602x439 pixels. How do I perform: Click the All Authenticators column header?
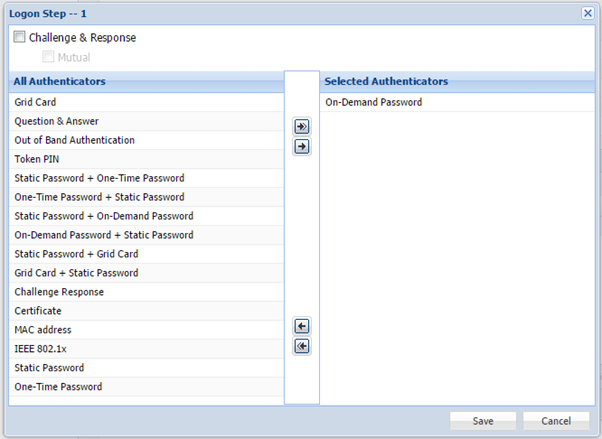[60, 81]
